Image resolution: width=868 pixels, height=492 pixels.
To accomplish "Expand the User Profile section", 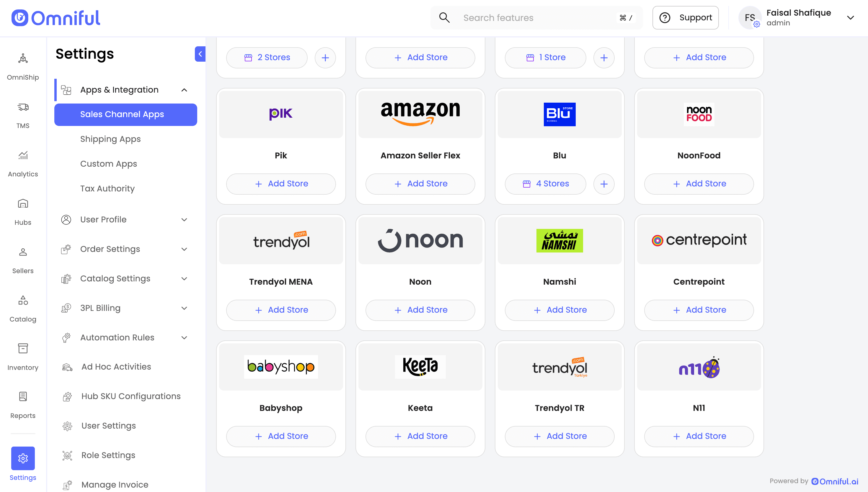I will [184, 220].
